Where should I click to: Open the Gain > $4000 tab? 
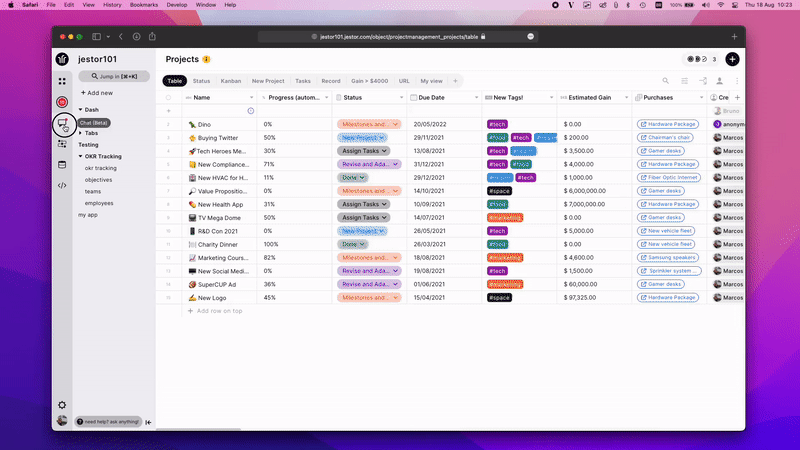point(369,81)
